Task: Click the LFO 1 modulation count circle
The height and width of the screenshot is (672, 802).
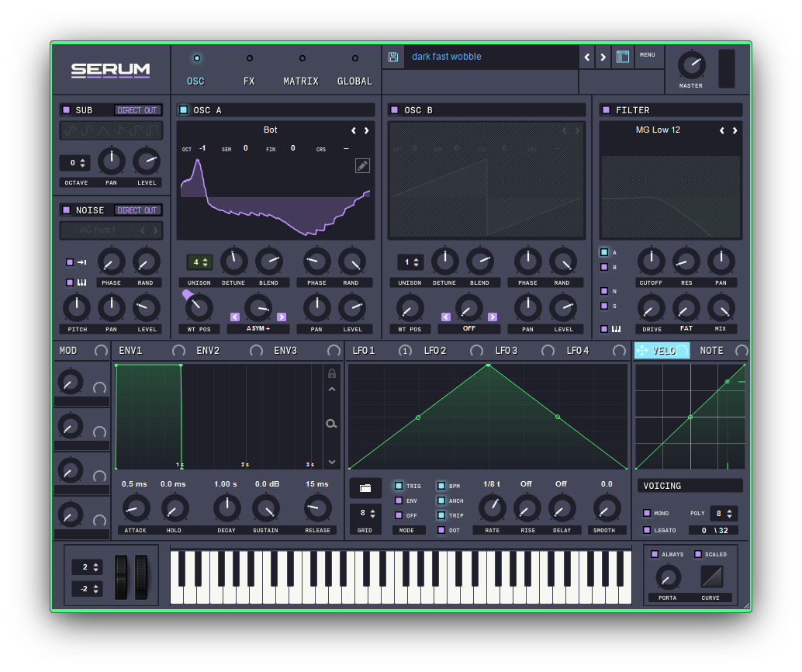Action: tap(405, 351)
